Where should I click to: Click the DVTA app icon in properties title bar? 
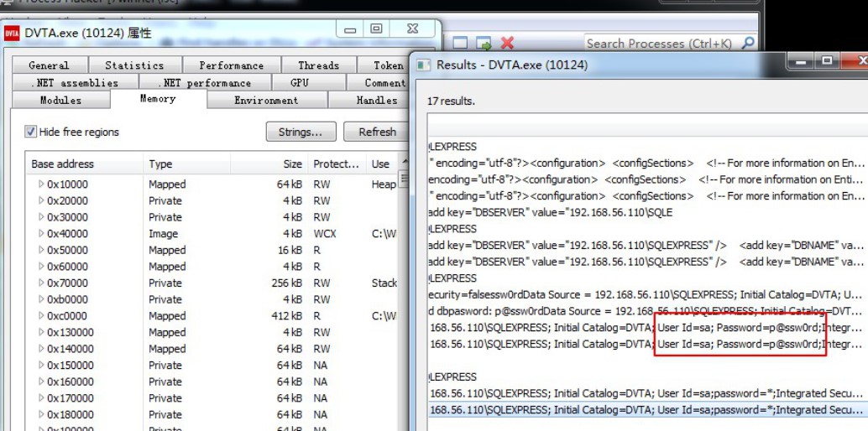click(12, 34)
